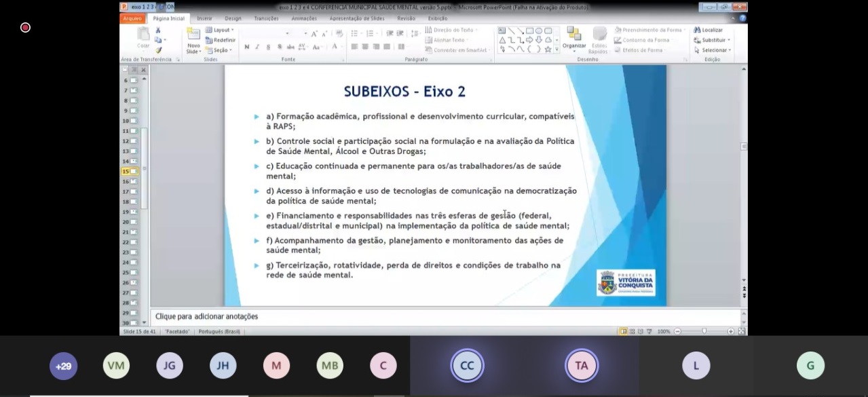
Task: Adjust the zoom slider in status bar
Action: coord(704,331)
